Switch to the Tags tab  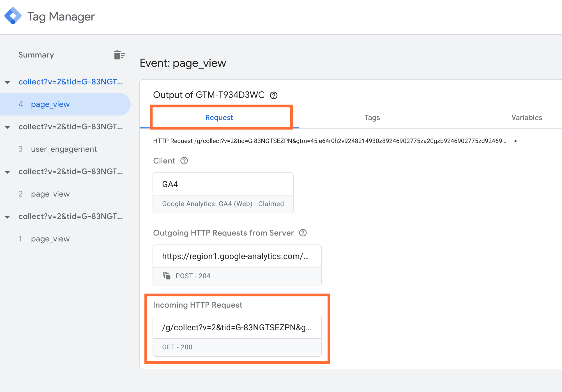tap(372, 117)
